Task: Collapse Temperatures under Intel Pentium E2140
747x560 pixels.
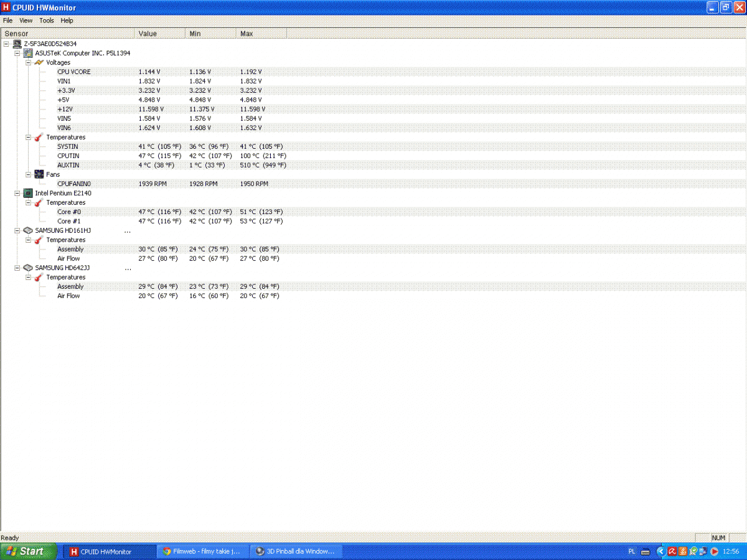Action: 28,202
